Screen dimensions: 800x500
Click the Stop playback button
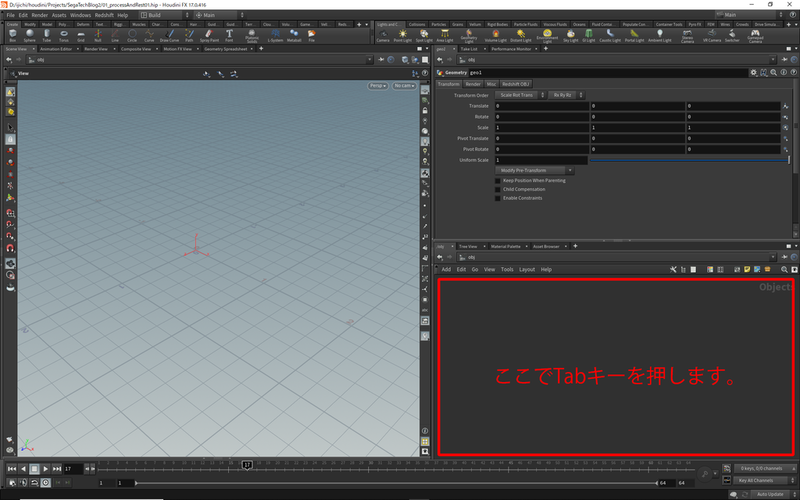pyautogui.click(x=34, y=468)
